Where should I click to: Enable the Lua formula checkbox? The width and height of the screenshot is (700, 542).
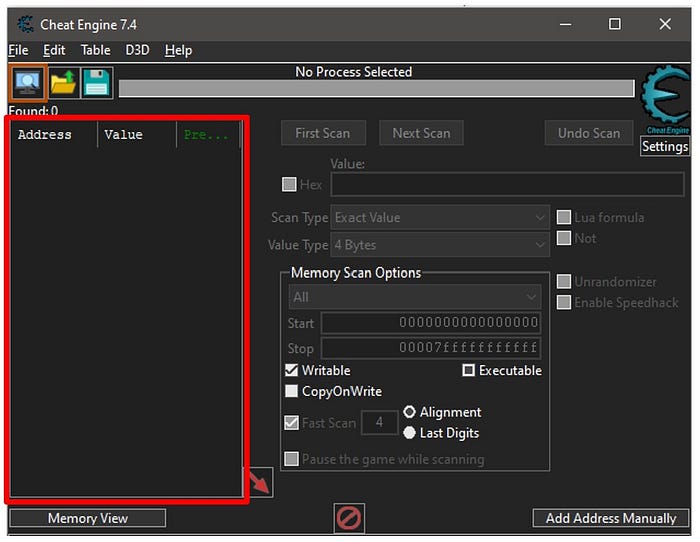[563, 217]
